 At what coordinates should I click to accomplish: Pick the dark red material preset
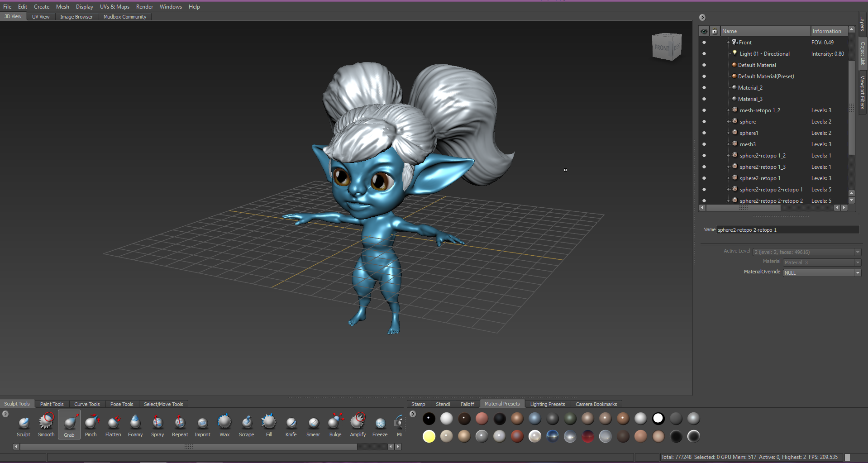point(588,436)
